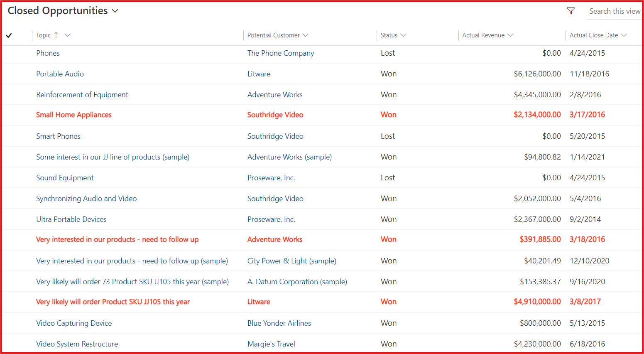The width and height of the screenshot is (644, 354).
Task: Click Won status in Video Capturing Device row
Action: (389, 323)
